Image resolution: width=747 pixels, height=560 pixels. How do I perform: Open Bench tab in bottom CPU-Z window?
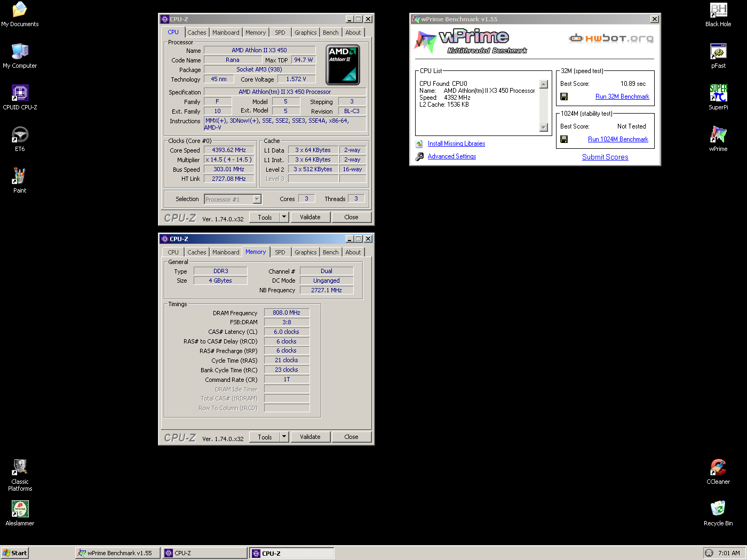coord(331,252)
